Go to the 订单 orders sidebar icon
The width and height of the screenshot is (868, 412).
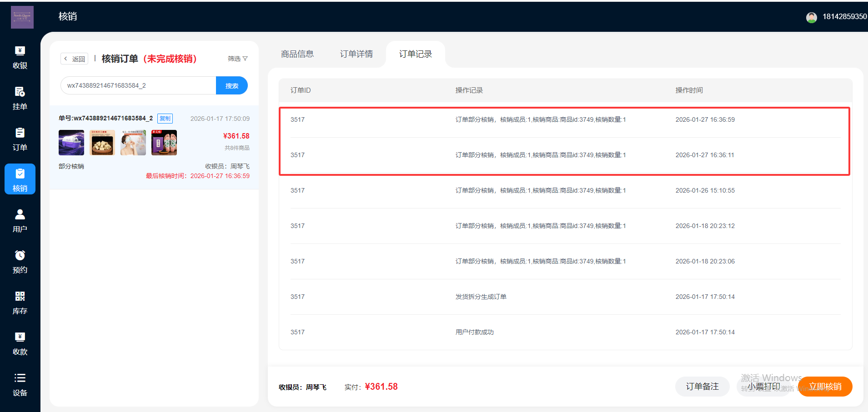click(x=20, y=133)
